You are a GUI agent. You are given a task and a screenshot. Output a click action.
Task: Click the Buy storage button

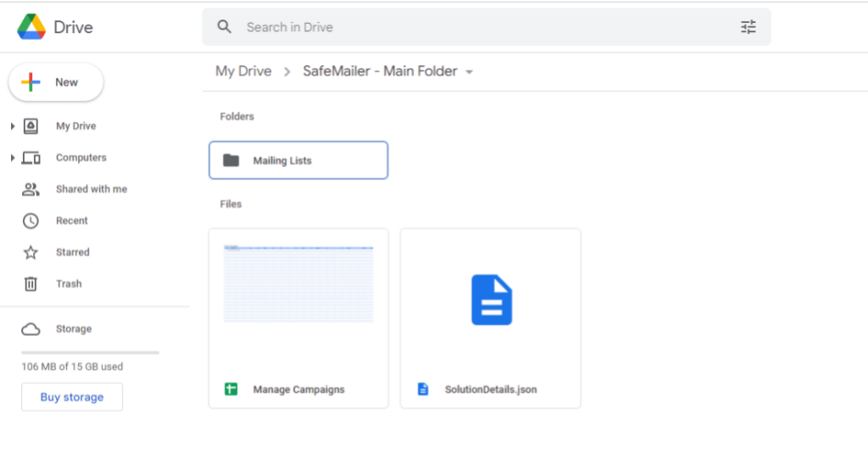72,397
